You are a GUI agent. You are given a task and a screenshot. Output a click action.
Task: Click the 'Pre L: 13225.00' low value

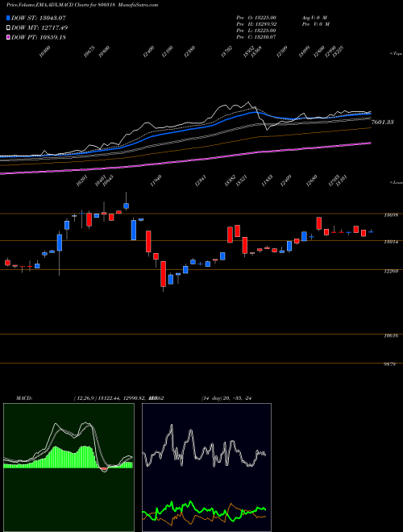click(256, 31)
